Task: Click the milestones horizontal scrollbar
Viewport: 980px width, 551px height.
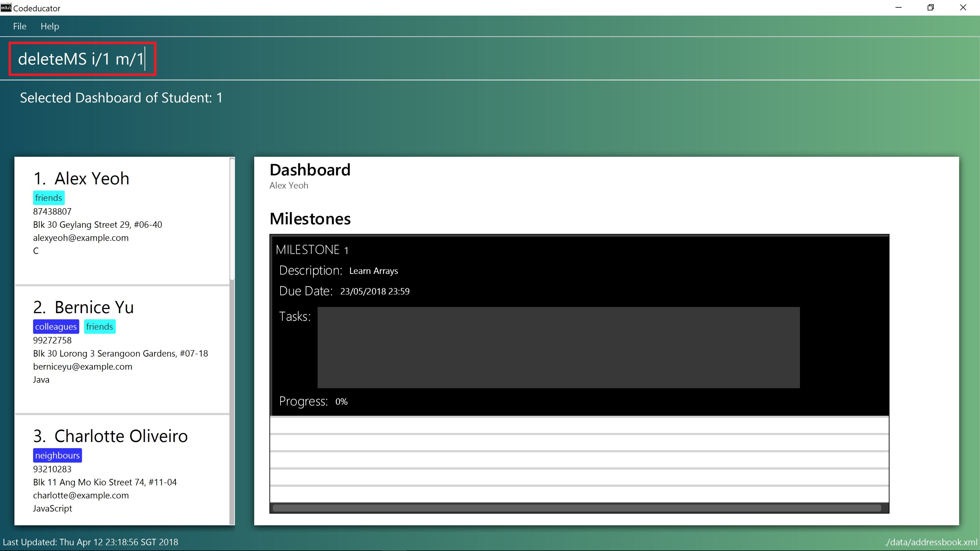Action: pos(577,508)
